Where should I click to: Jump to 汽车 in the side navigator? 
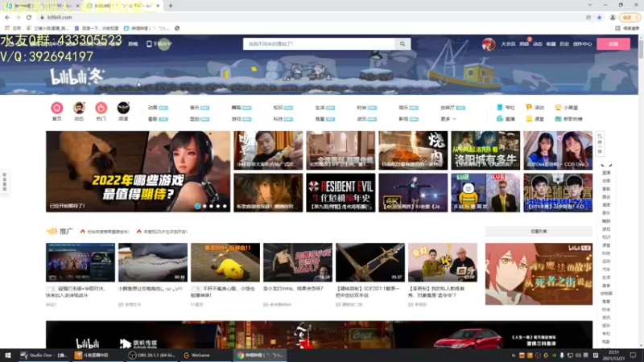606,269
